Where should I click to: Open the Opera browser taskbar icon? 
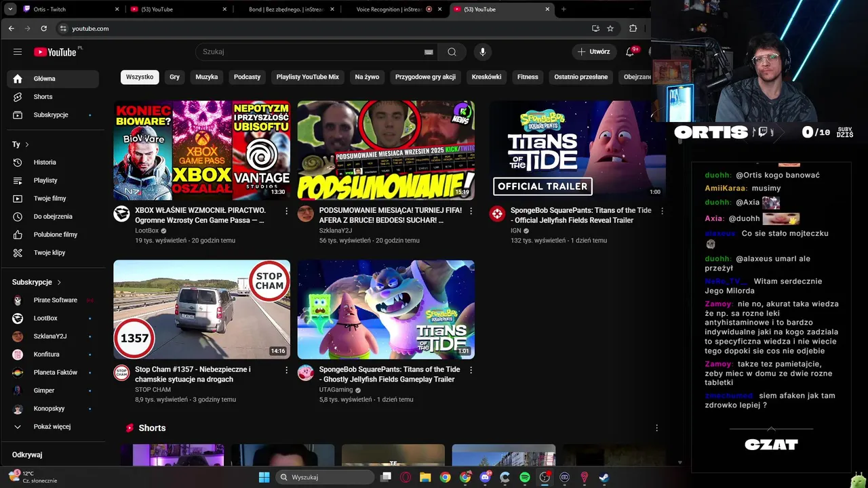(406, 477)
